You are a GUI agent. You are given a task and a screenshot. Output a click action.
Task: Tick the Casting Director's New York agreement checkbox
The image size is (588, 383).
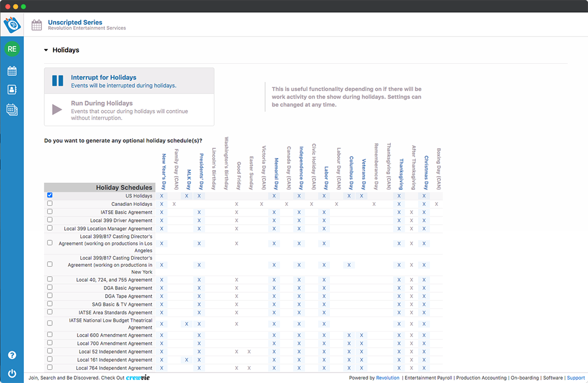pyautogui.click(x=50, y=264)
